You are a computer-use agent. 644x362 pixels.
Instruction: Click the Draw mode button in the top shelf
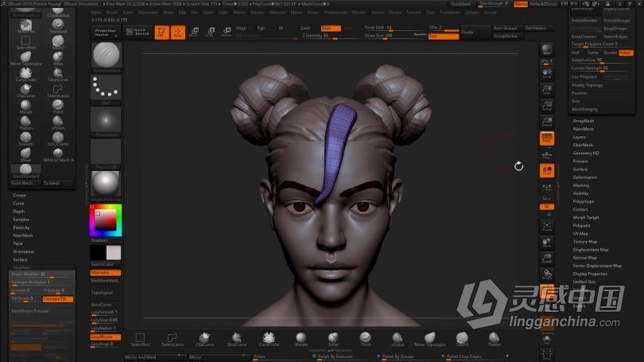click(178, 32)
